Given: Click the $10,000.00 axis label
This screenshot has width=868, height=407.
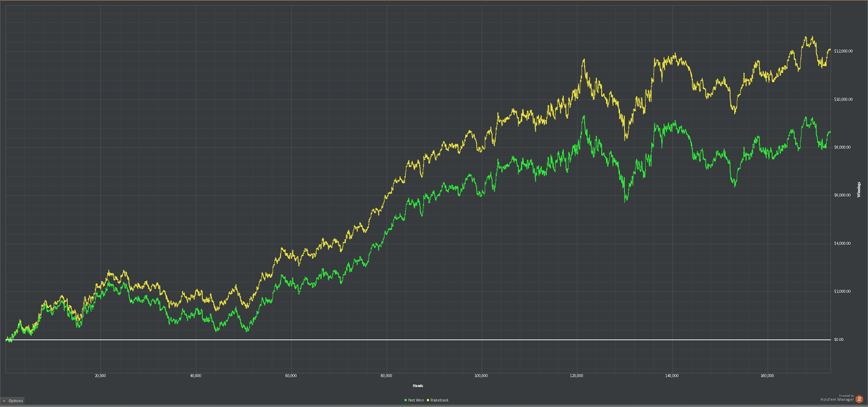Looking at the screenshot, I should 844,99.
